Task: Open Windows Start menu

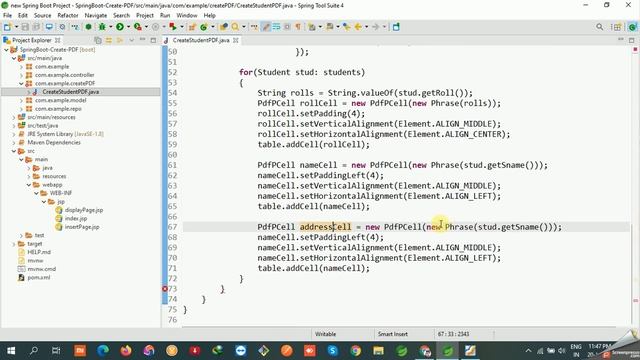Action: pyautogui.click(x=11, y=351)
